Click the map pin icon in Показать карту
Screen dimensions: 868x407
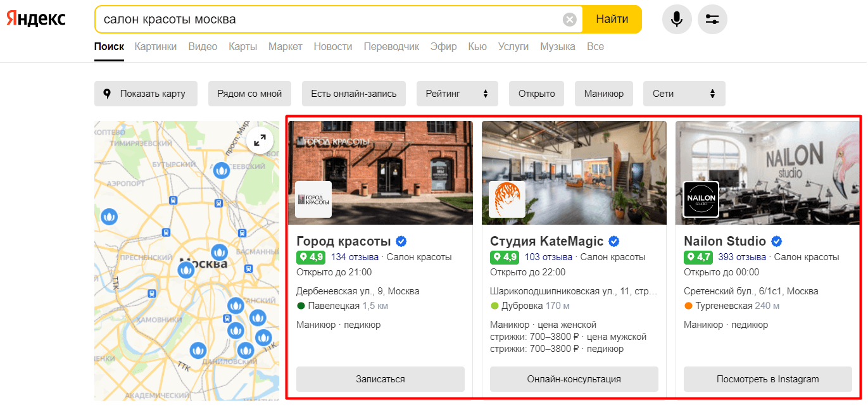click(x=107, y=94)
